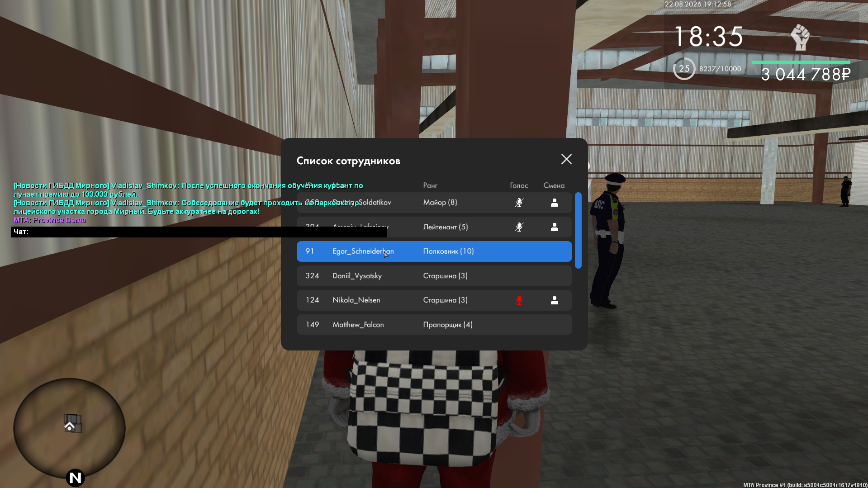Click shift person icon for Nikola_Nelsen
Image resolution: width=868 pixels, height=488 pixels.
(x=555, y=300)
